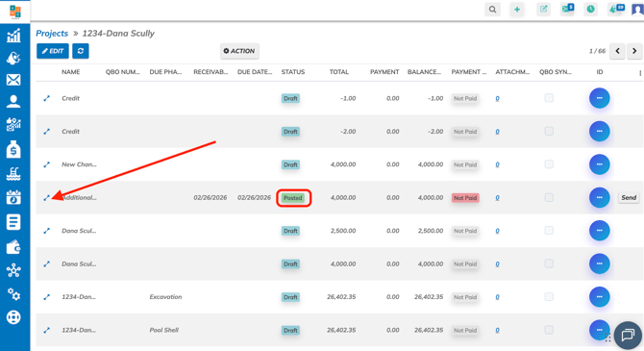This screenshot has width=644, height=351.
Task: Open the document list icon in sidebar
Action: pos(13,222)
